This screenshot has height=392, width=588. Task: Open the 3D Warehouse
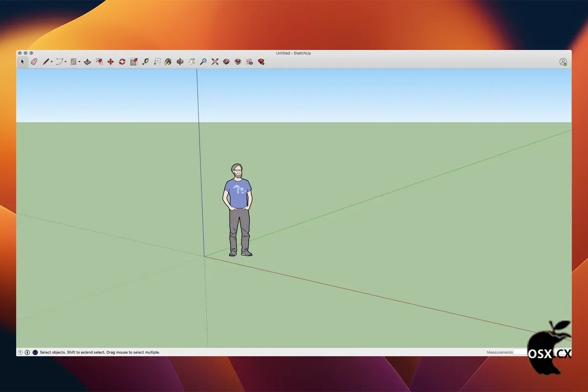click(x=226, y=62)
